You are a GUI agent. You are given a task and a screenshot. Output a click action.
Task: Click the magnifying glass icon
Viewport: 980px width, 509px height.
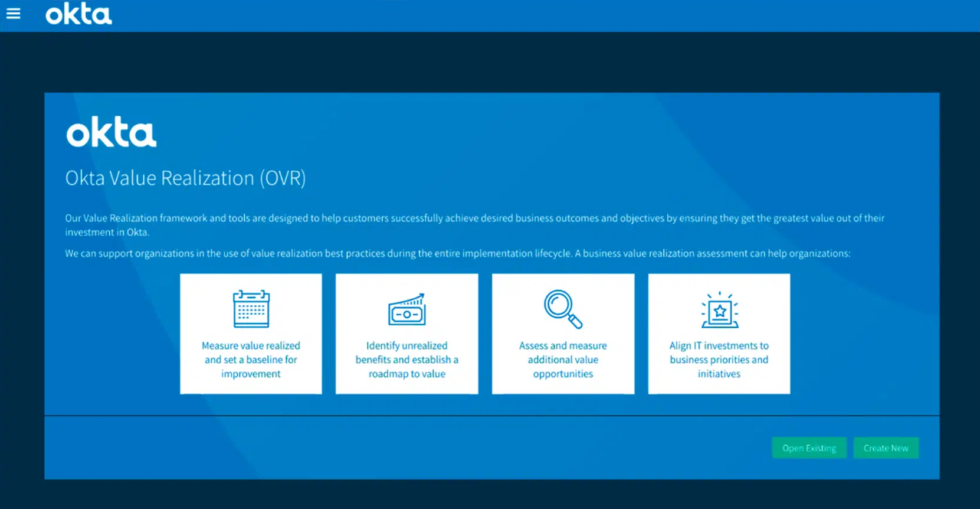coord(563,309)
